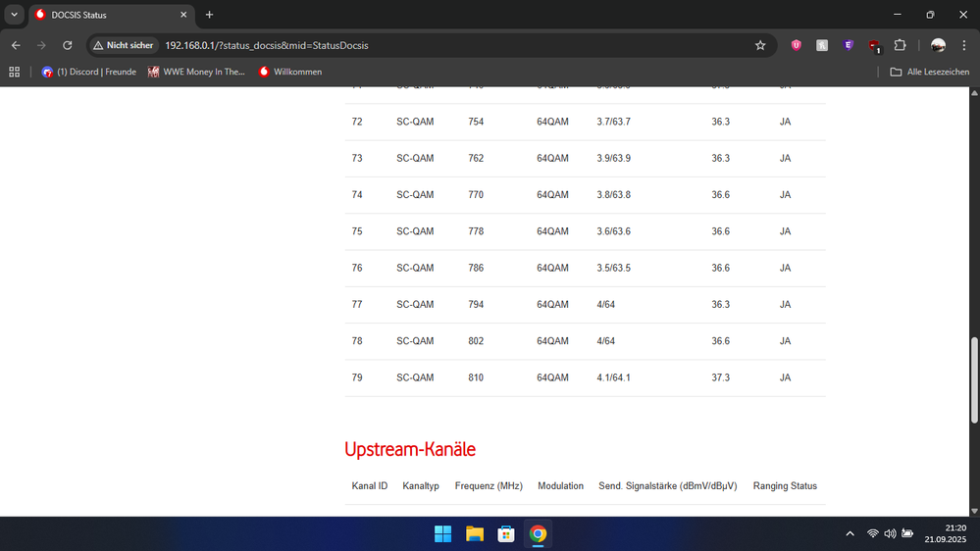Click the Nicht sicher security indicator
This screenshot has height=551, width=980.
[x=124, y=46]
